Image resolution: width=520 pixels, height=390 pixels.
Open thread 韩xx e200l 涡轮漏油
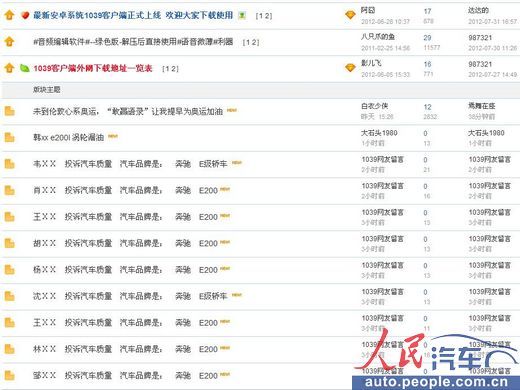coord(68,137)
